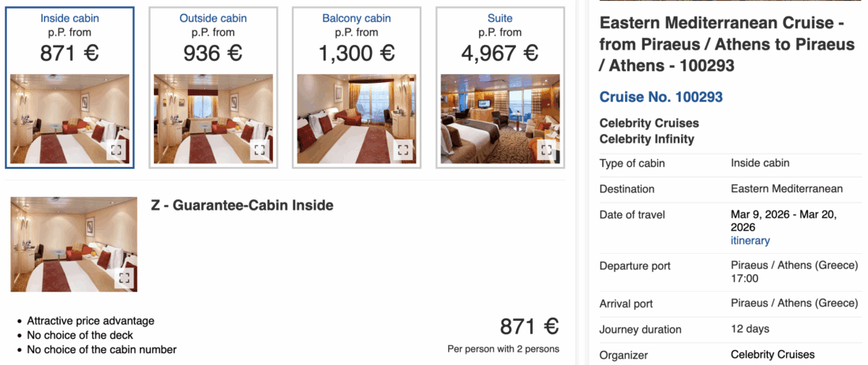Click the Cruise No. 100293 link
Image resolution: width=868 pixels, height=365 pixels.
[661, 97]
